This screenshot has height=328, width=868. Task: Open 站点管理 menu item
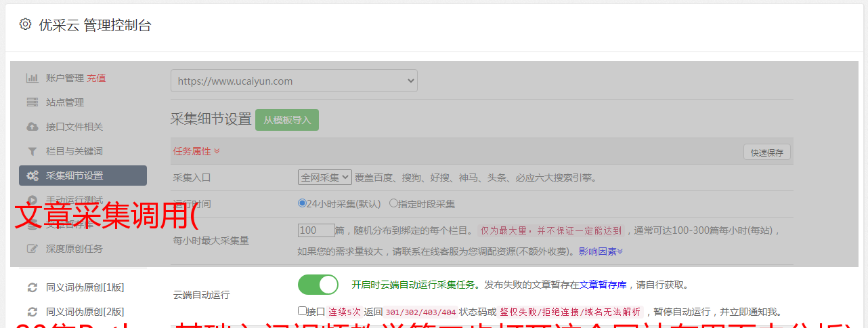coord(65,102)
